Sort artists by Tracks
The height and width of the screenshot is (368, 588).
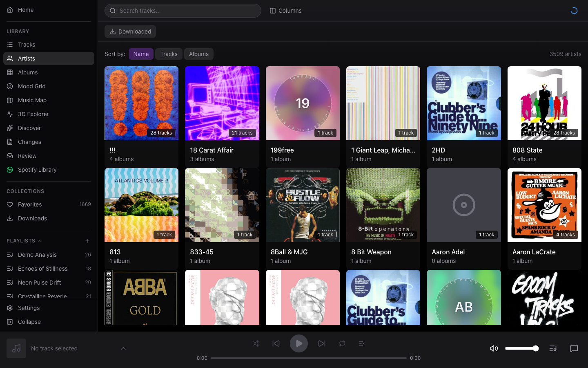click(169, 54)
